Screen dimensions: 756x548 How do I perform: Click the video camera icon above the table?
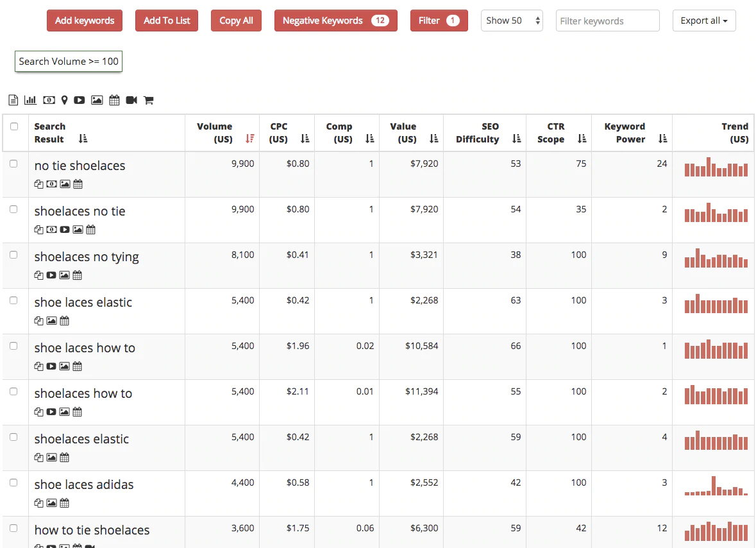(x=131, y=100)
